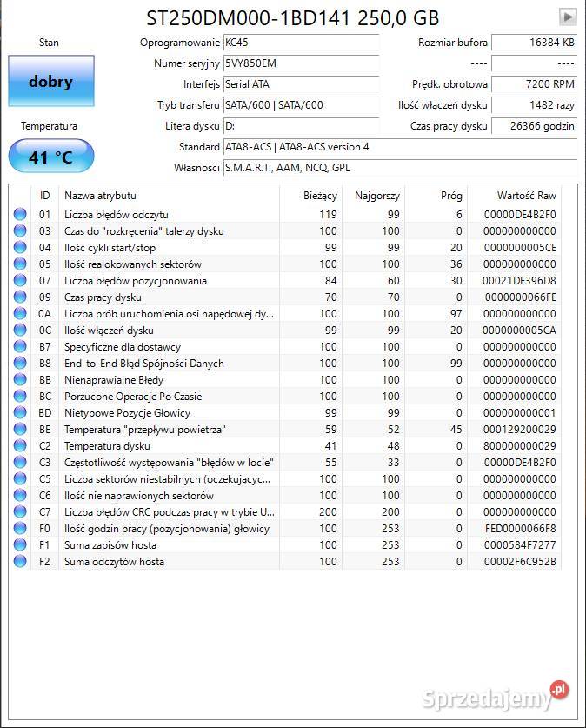Click the firmware field showing KC45
Screen dimensions: 586x728
coord(301,43)
